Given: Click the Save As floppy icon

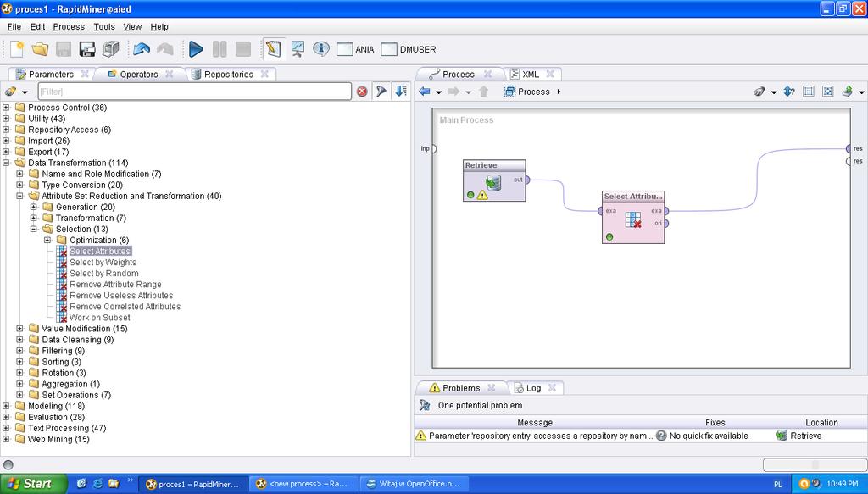Looking at the screenshot, I should pyautogui.click(x=87, y=49).
